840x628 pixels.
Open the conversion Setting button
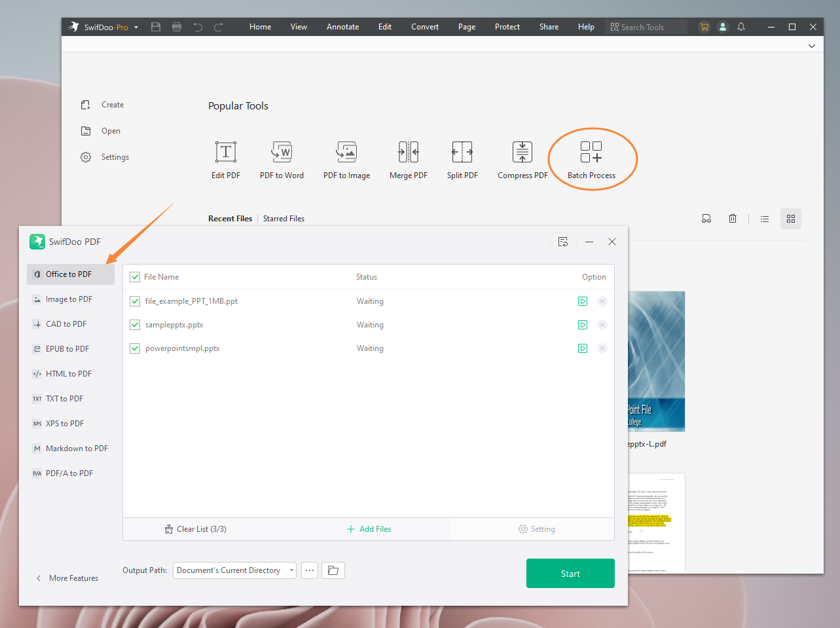tap(537, 529)
